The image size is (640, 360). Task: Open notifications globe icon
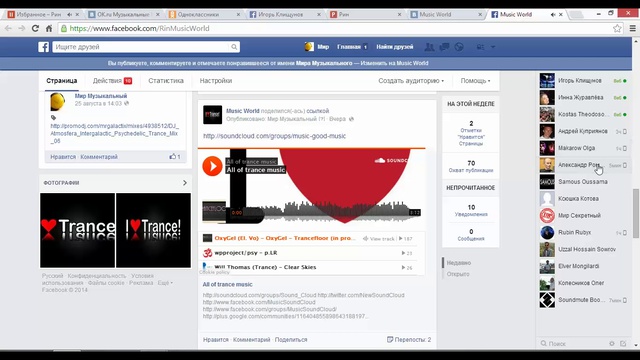tap(459, 47)
